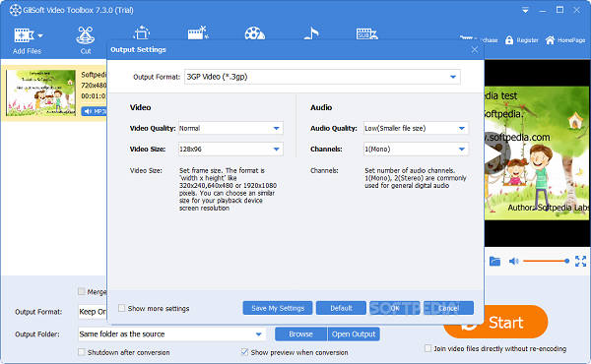Viewport: 591px width, 364px height.
Task: Enable Shutdown after conversion checkbox
Action: click(x=81, y=352)
